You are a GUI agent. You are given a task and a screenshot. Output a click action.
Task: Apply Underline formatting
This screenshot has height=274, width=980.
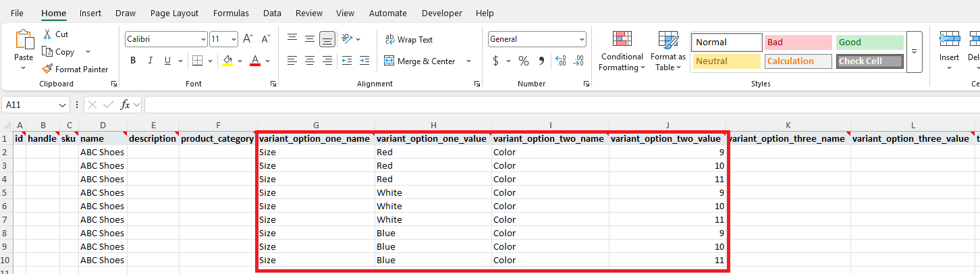167,61
